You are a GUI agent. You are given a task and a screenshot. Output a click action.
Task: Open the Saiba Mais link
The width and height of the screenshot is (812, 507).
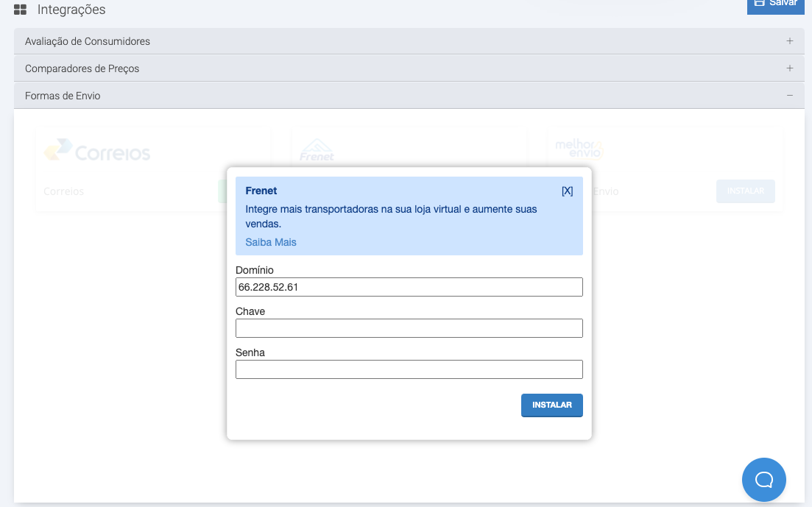point(271,242)
